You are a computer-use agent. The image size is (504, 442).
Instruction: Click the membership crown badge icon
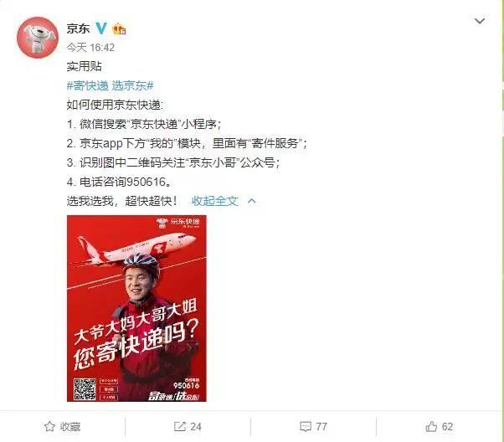pos(119,29)
